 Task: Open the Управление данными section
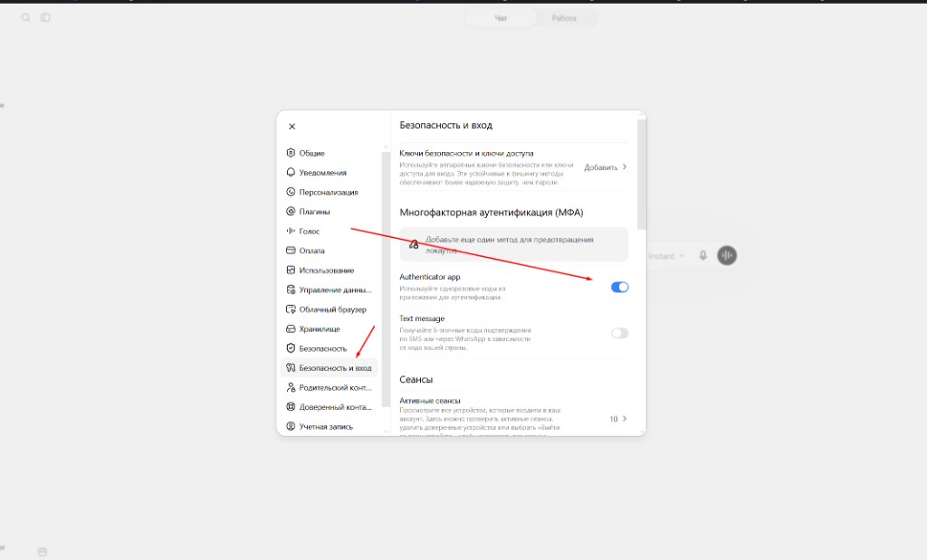coord(330,289)
